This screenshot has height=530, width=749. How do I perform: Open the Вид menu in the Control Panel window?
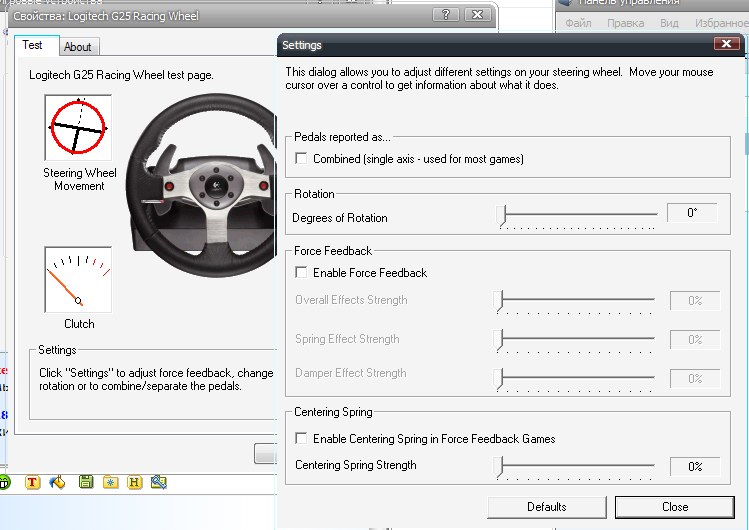(669, 23)
